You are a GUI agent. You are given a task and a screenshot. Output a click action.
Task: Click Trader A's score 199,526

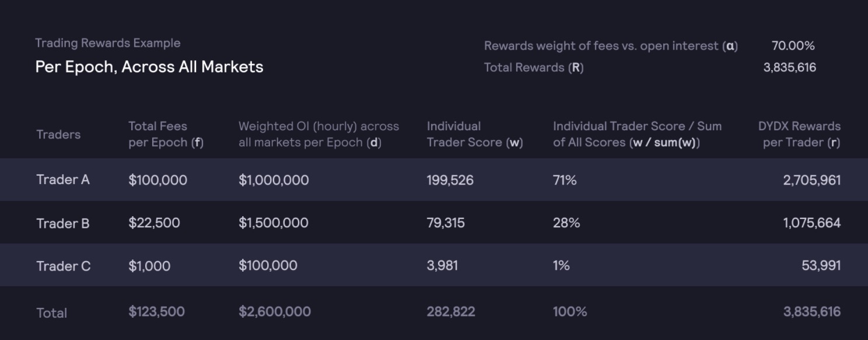pos(450,180)
